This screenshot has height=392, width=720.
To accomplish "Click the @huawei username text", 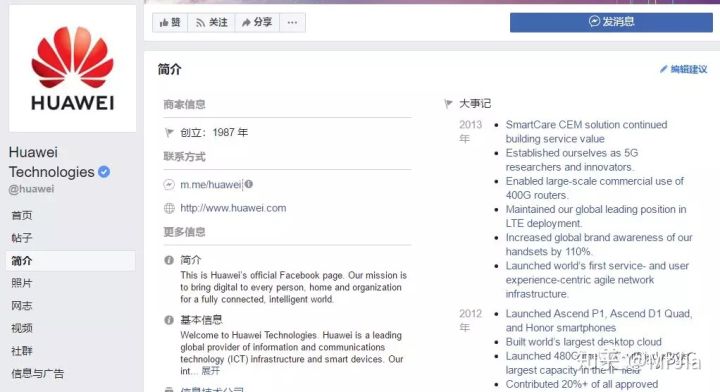I will (x=31, y=189).
